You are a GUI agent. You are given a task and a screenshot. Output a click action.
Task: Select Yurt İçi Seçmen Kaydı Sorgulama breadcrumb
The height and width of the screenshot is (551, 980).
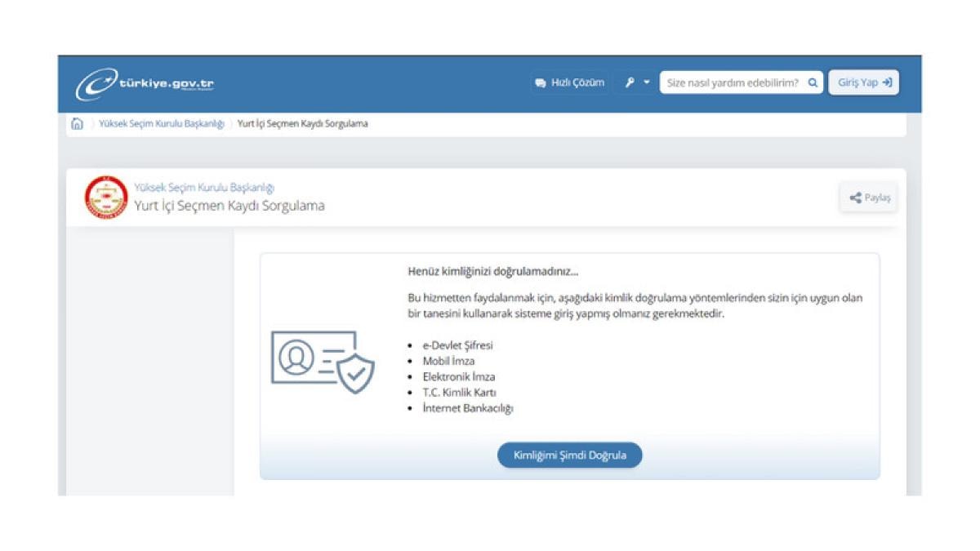[302, 124]
